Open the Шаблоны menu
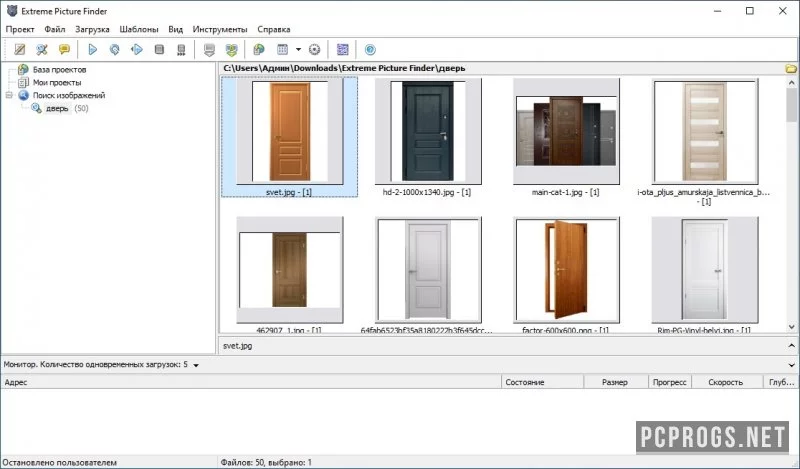 click(139, 29)
